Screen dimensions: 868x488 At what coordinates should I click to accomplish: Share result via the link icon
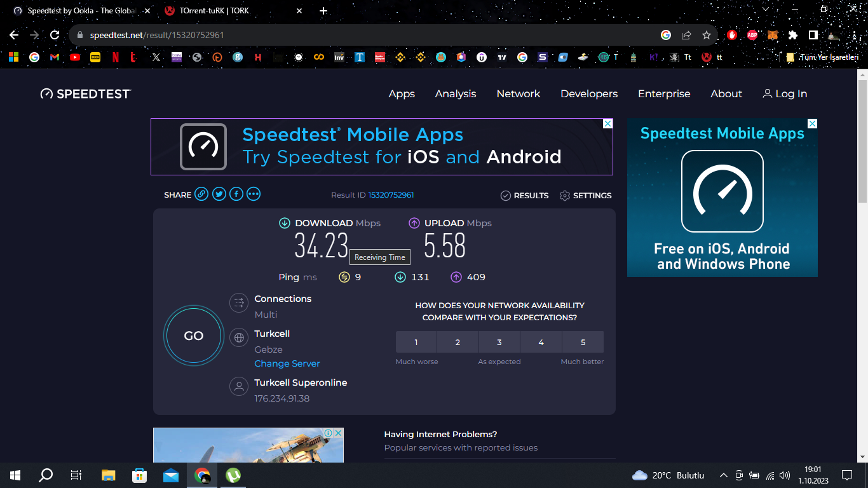click(201, 194)
